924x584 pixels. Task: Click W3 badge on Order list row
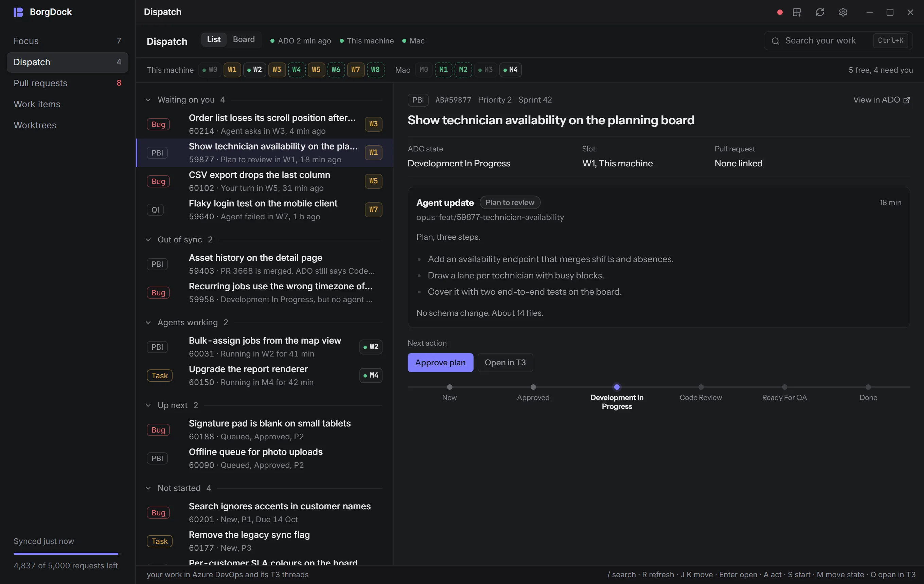pyautogui.click(x=373, y=124)
